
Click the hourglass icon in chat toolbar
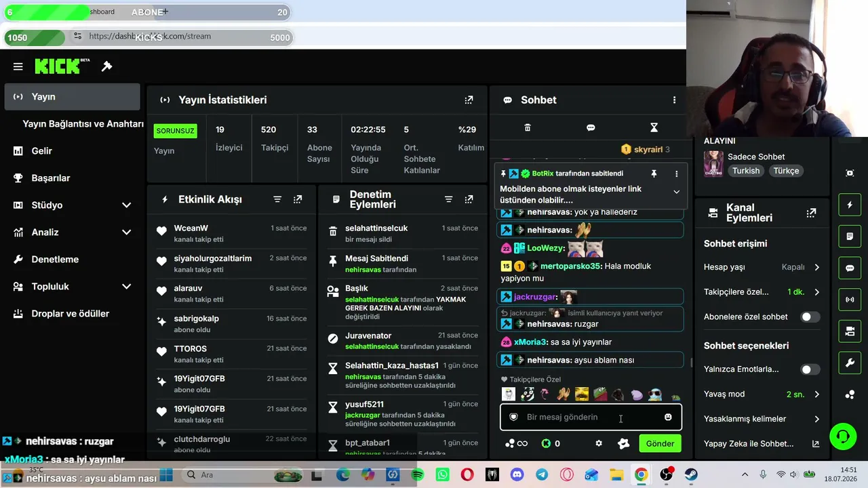654,127
